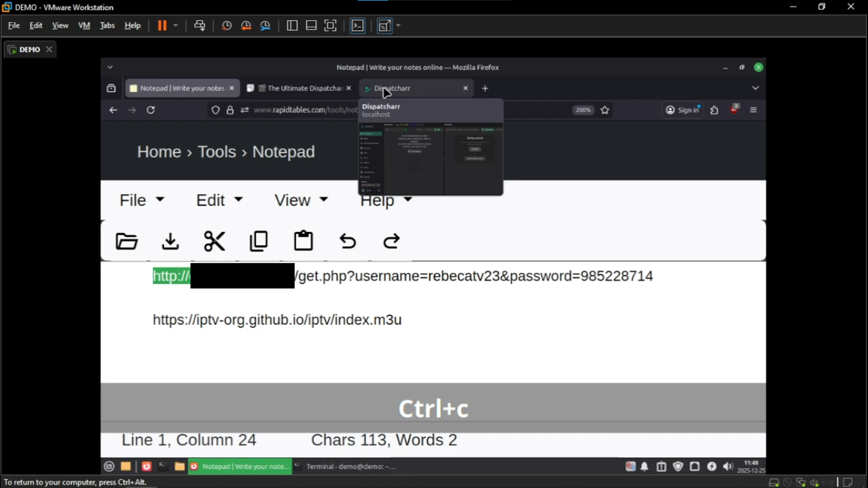Expand the notepad Edit dropdown menu
Viewport: 868px width, 488px height.
(219, 200)
